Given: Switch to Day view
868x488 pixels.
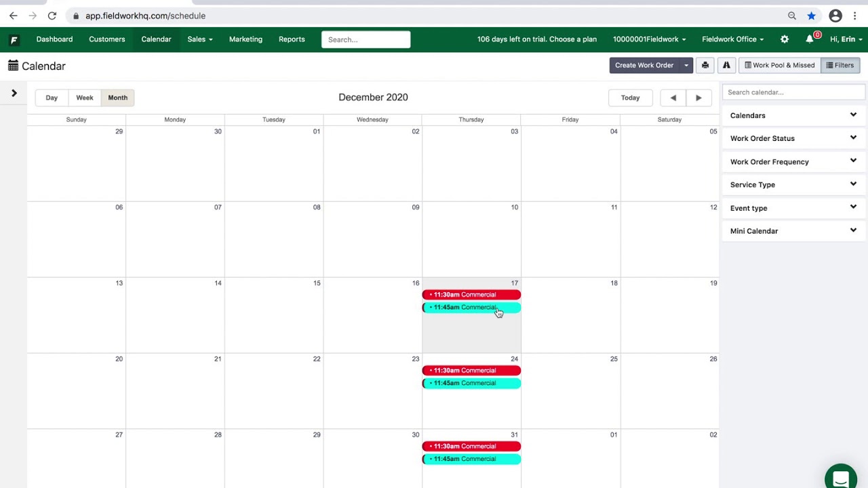Looking at the screenshot, I should 52,98.
